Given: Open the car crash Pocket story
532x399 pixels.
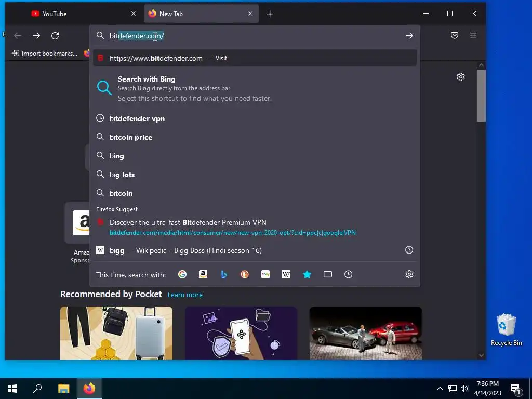Looking at the screenshot, I should point(366,333).
